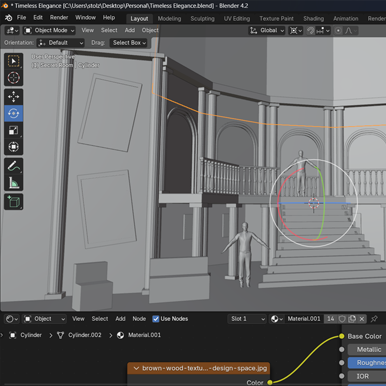Screen dimensions: 386x386
Task: Open the node editor Add menu
Action: tap(120, 319)
